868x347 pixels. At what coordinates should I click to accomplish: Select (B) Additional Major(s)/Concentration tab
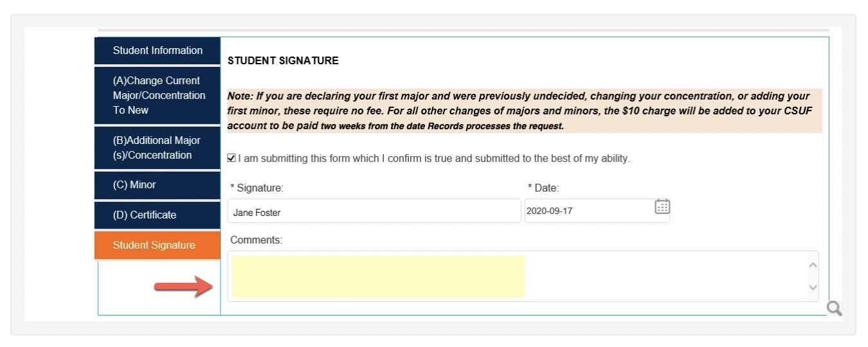(x=158, y=148)
